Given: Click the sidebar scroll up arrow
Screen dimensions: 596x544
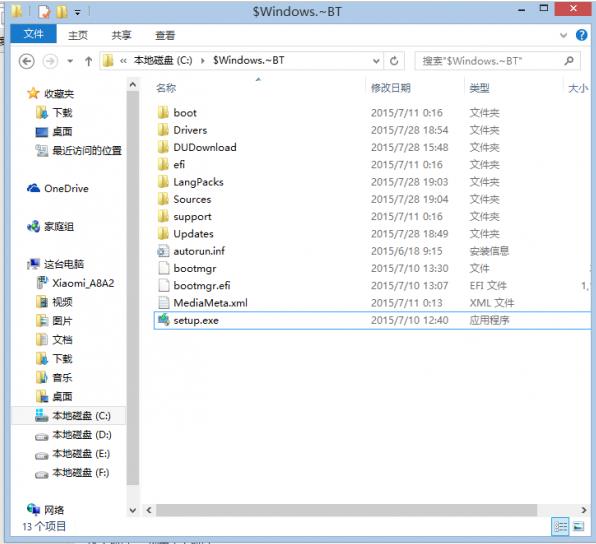Looking at the screenshot, I should 133,84.
